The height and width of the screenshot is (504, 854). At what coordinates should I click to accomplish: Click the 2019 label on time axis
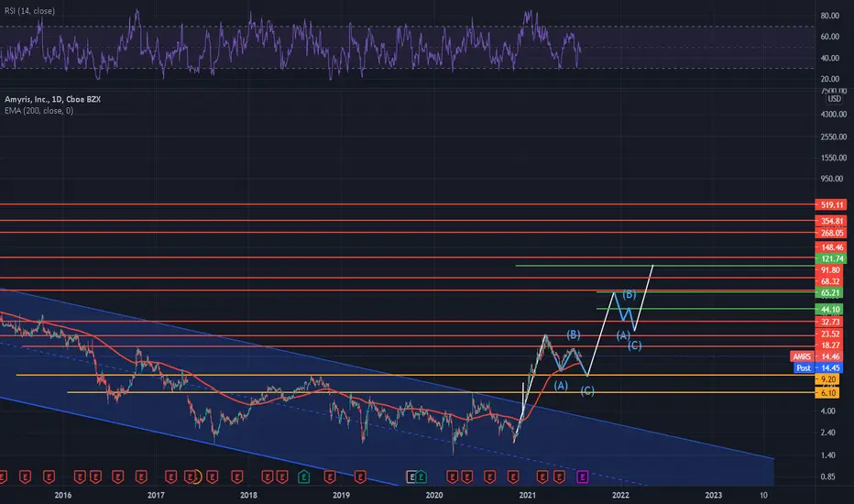(x=342, y=495)
